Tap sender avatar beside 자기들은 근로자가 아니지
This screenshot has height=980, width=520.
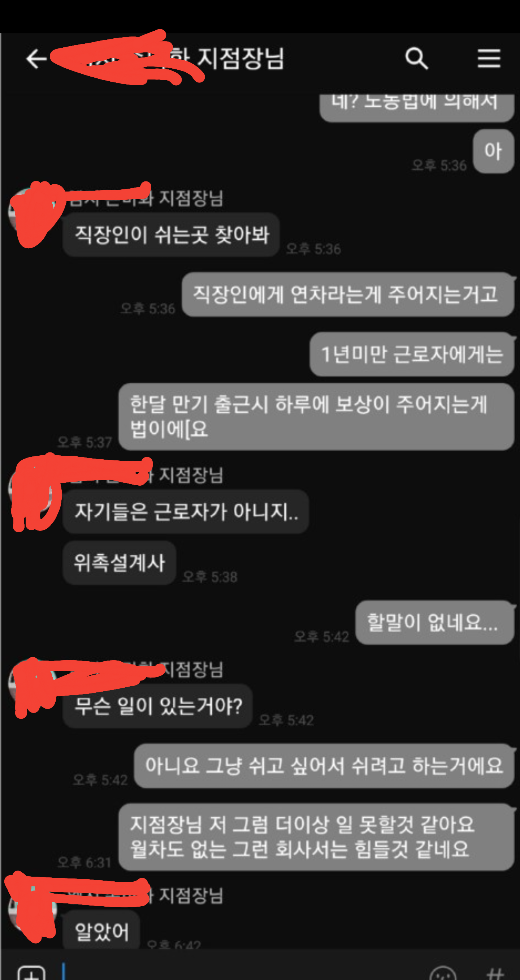tap(32, 489)
